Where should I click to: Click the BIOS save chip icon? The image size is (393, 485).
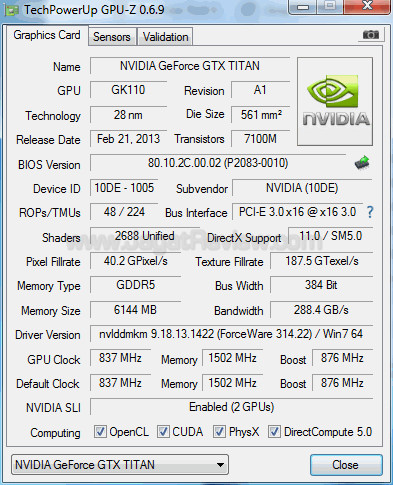(x=362, y=163)
